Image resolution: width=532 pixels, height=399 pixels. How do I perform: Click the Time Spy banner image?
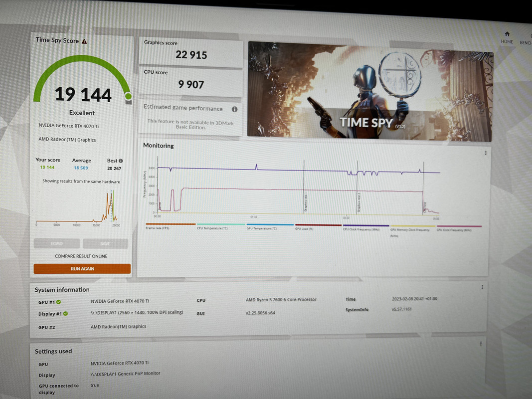coord(370,91)
